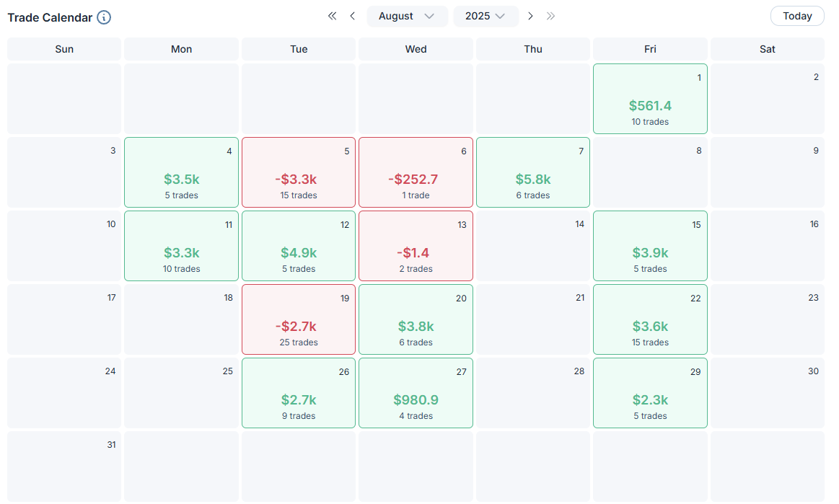Click the Trade Calendar info icon
The height and width of the screenshot is (504, 839).
pyautogui.click(x=104, y=17)
